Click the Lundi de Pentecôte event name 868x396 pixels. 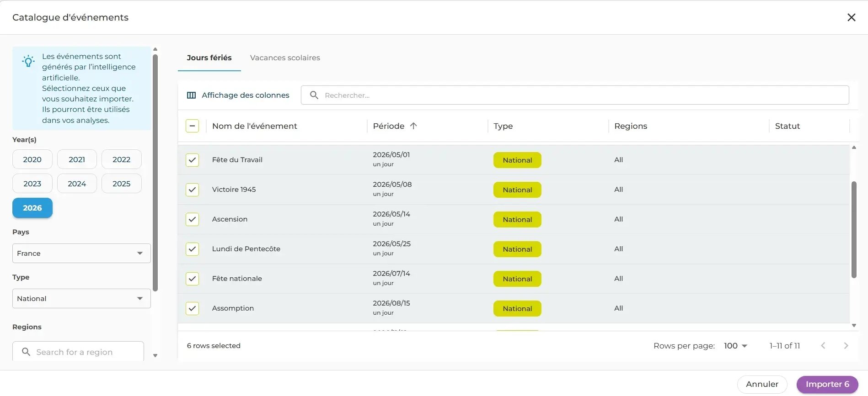246,249
